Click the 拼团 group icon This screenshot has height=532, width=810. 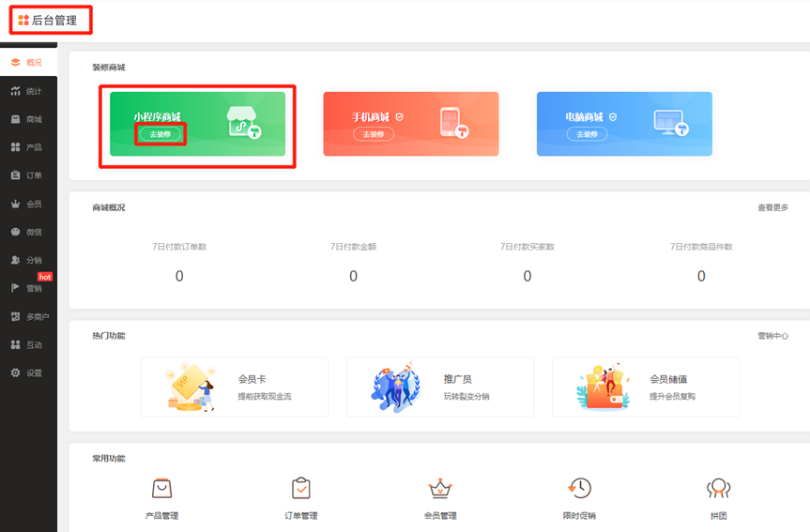tap(718, 488)
